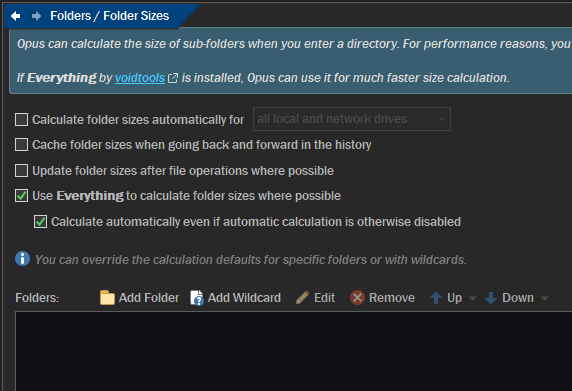The width and height of the screenshot is (572, 391).
Task: Click the back arrow in the header
Action: tap(15, 16)
